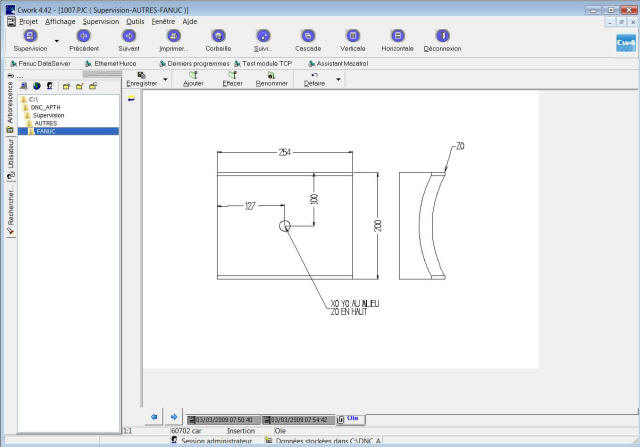
Task: Open the Imprimer print icon
Action: 174,36
